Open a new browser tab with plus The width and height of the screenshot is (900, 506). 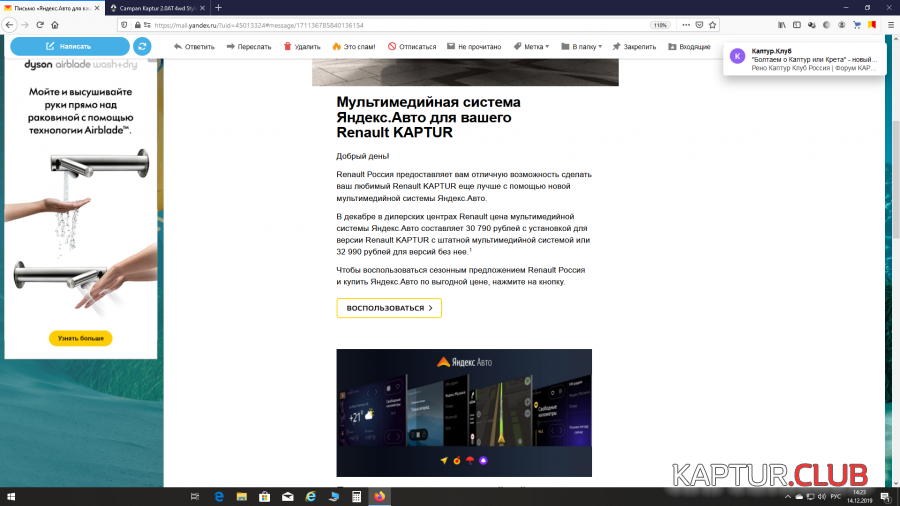[219, 7]
